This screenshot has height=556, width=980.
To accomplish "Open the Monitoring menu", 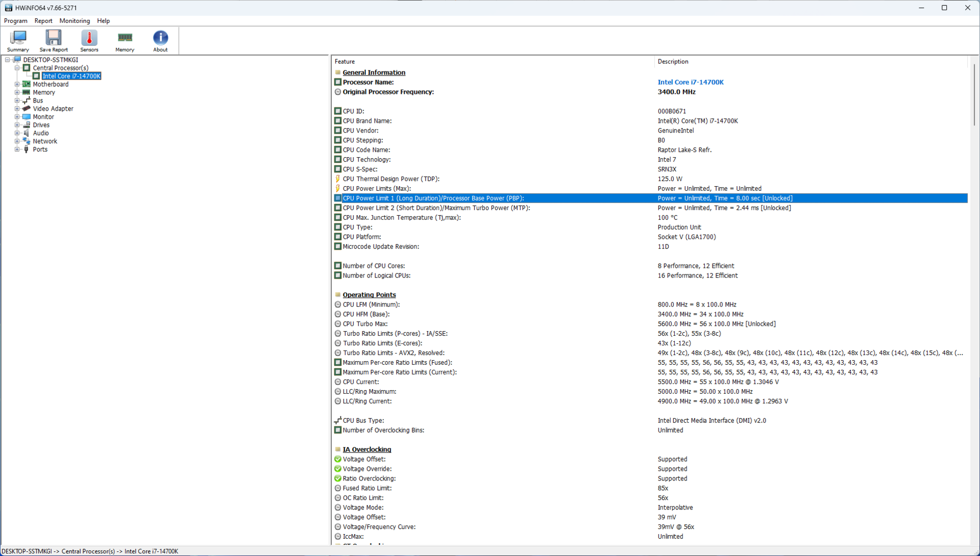I will tap(75, 21).
